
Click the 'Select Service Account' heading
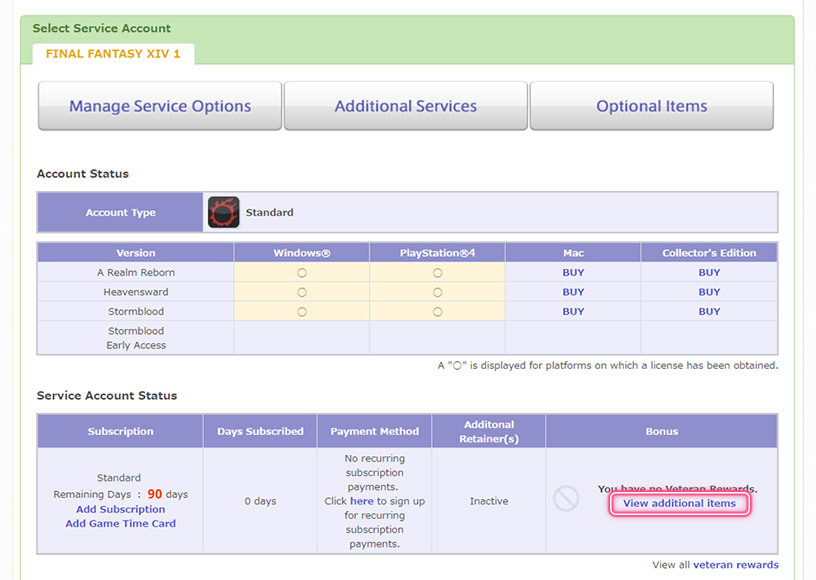[101, 28]
